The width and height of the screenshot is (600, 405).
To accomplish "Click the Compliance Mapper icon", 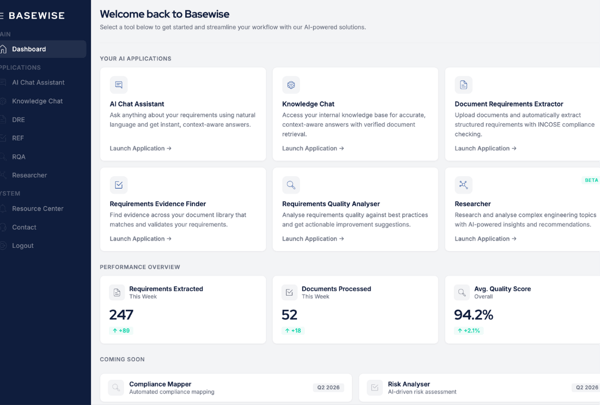I will pos(116,387).
